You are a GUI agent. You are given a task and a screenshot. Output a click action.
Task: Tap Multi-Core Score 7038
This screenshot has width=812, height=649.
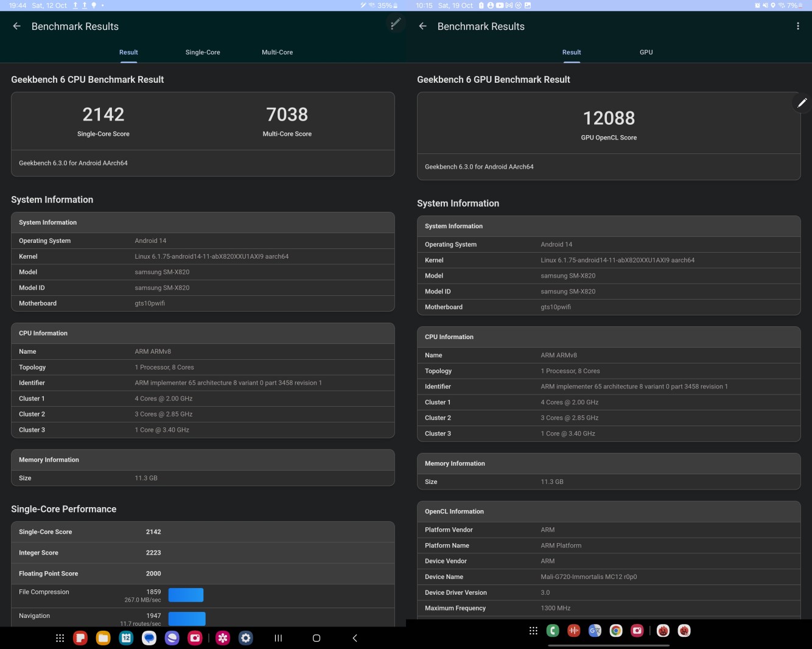tap(287, 121)
